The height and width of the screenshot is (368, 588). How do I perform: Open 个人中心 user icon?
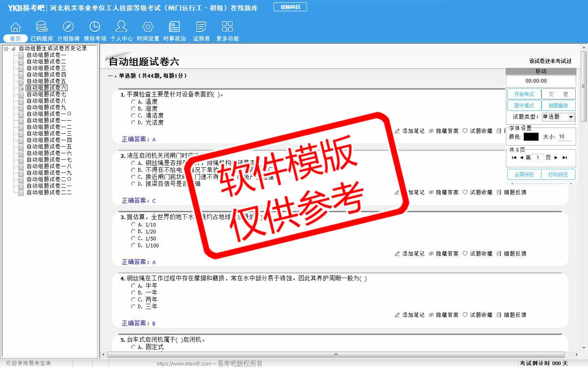pyautogui.click(x=121, y=27)
